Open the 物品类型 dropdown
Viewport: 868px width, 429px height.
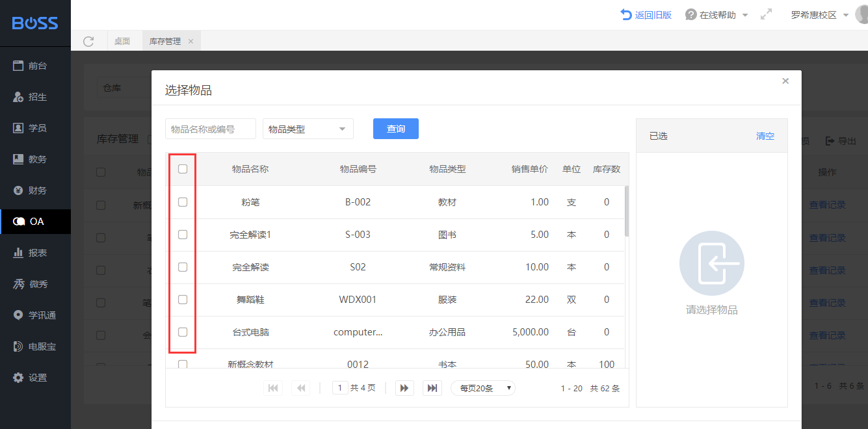point(308,129)
